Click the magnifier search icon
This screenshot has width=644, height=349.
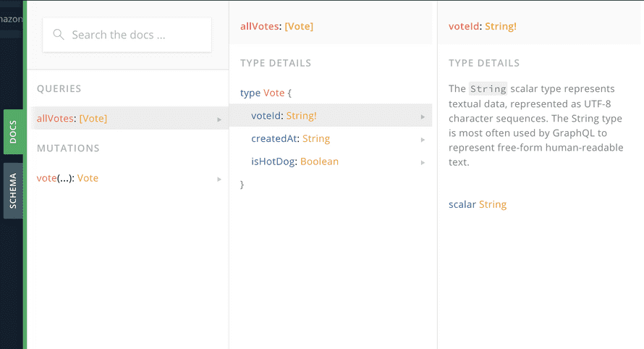click(59, 35)
